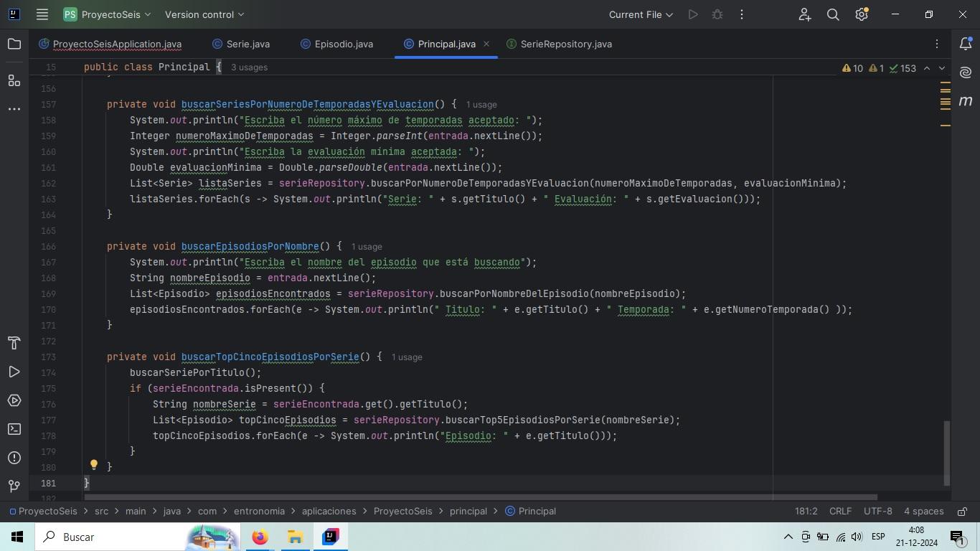Click the 3 usages hint
This screenshot has height=551, width=980.
[x=249, y=67]
